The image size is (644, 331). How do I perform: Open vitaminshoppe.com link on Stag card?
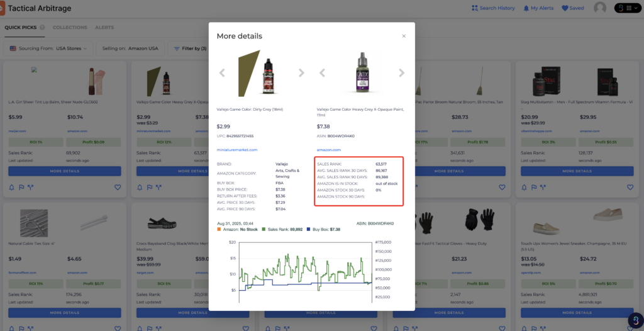click(536, 131)
